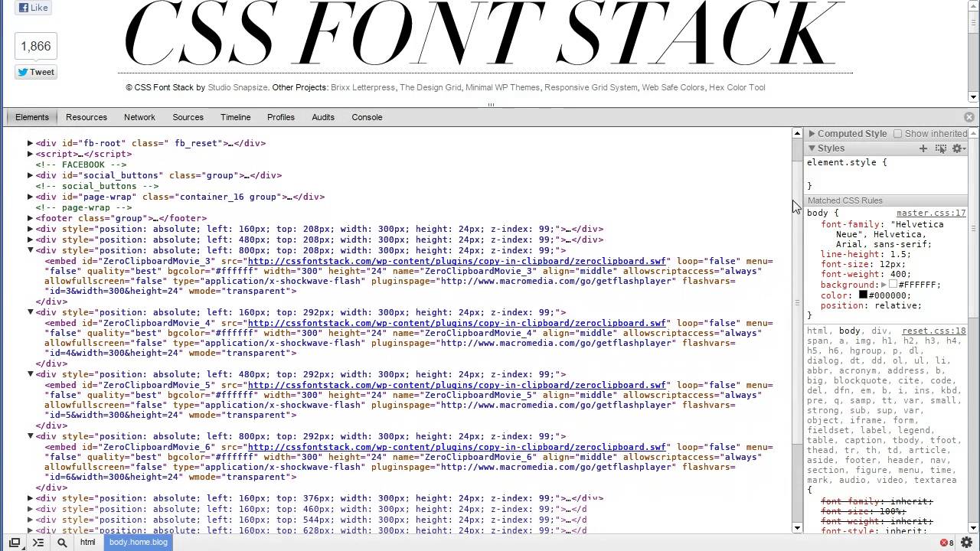
Task: Click the 1,866 like count box
Action: coord(36,46)
